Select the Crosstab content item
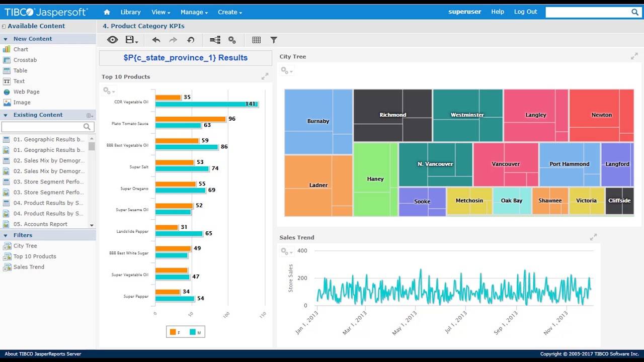 tap(25, 60)
